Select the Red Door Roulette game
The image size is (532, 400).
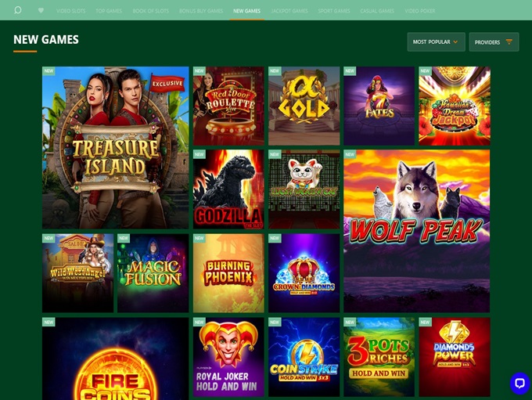[x=228, y=106]
